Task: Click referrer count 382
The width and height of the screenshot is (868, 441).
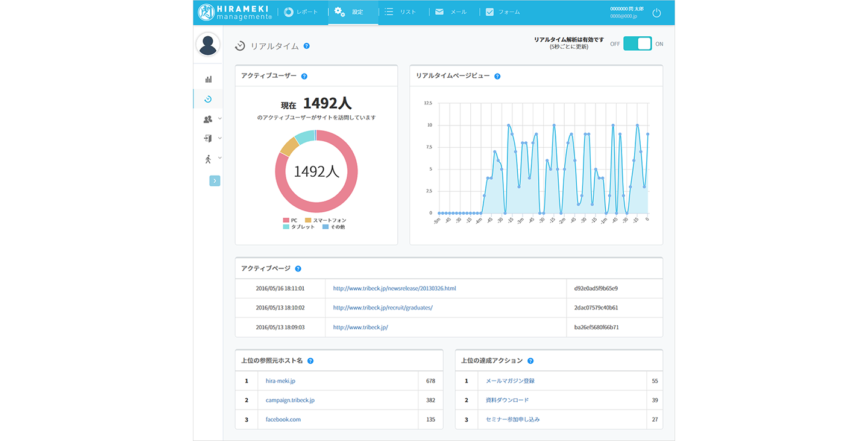Action: click(x=430, y=400)
